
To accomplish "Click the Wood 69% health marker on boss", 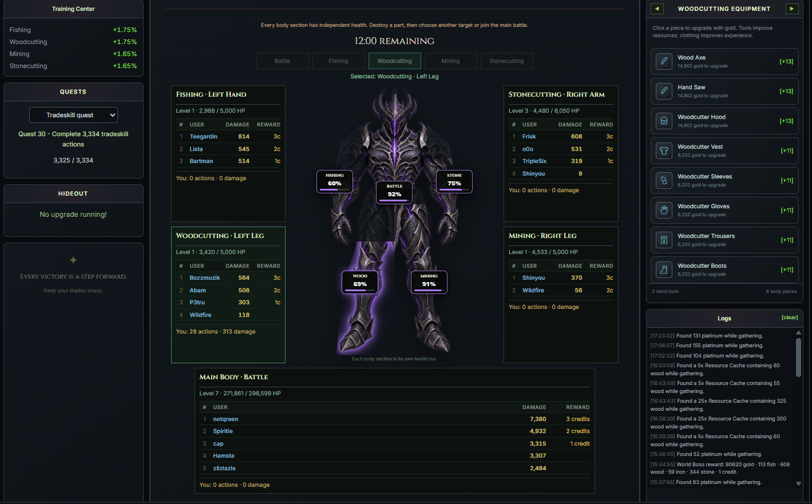I will [360, 282].
